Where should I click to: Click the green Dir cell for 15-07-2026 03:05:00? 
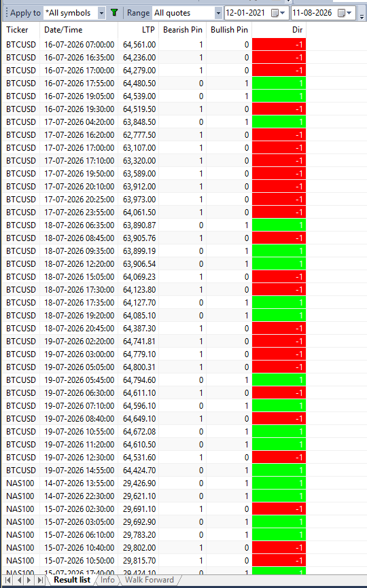(x=279, y=521)
